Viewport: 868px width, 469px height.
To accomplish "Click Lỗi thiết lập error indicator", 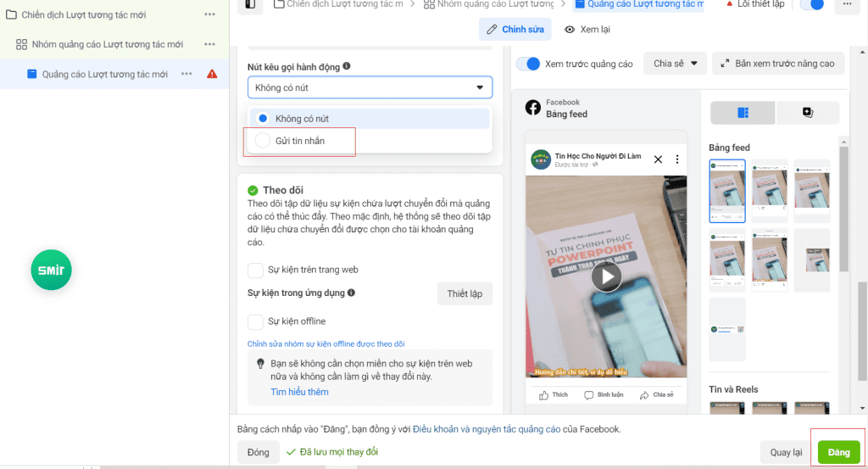I will tap(755, 4).
